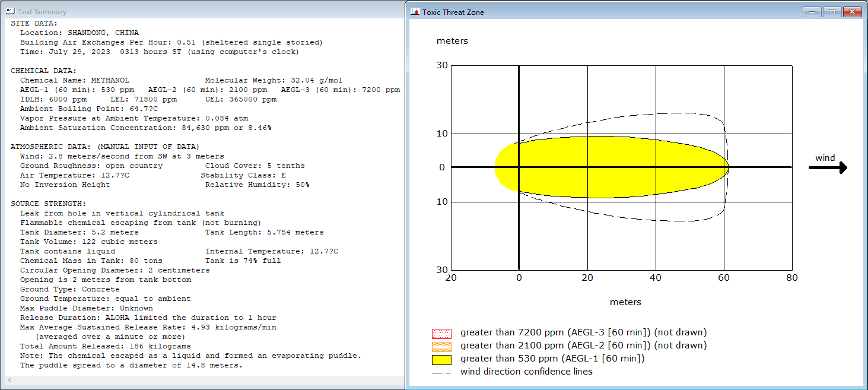This screenshot has width=868, height=390.
Task: Click the Text Summary window icon
Action: [x=10, y=11]
